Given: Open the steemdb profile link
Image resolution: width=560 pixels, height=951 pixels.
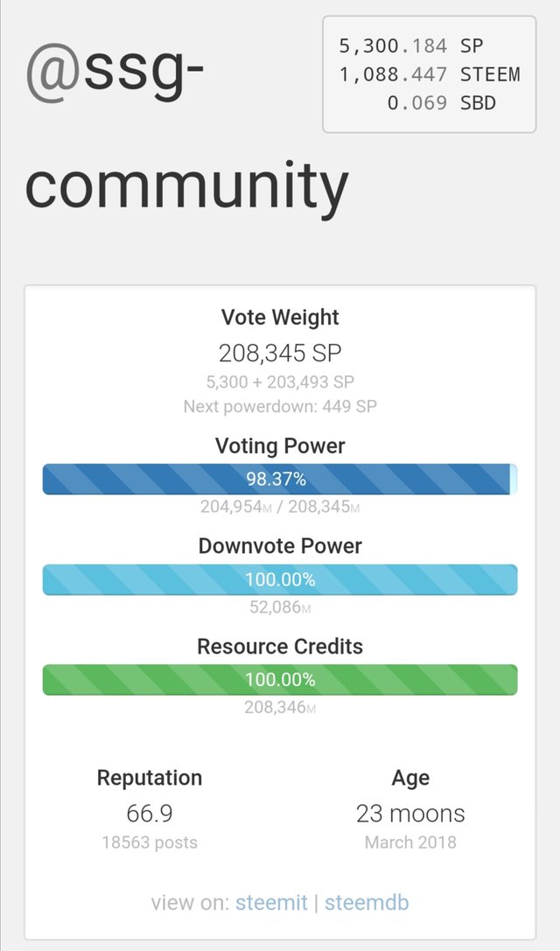Looking at the screenshot, I should pos(367,903).
